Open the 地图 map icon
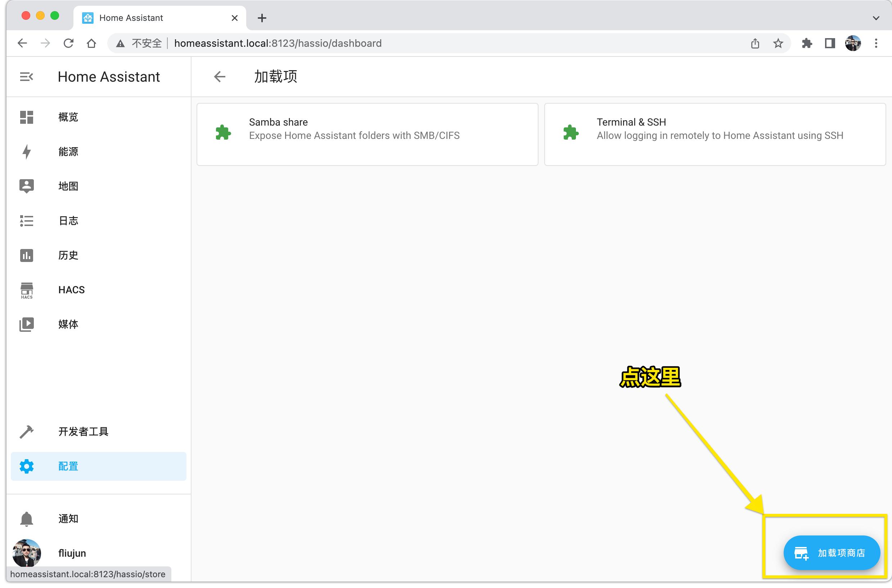Image resolution: width=892 pixels, height=588 pixels. (26, 186)
